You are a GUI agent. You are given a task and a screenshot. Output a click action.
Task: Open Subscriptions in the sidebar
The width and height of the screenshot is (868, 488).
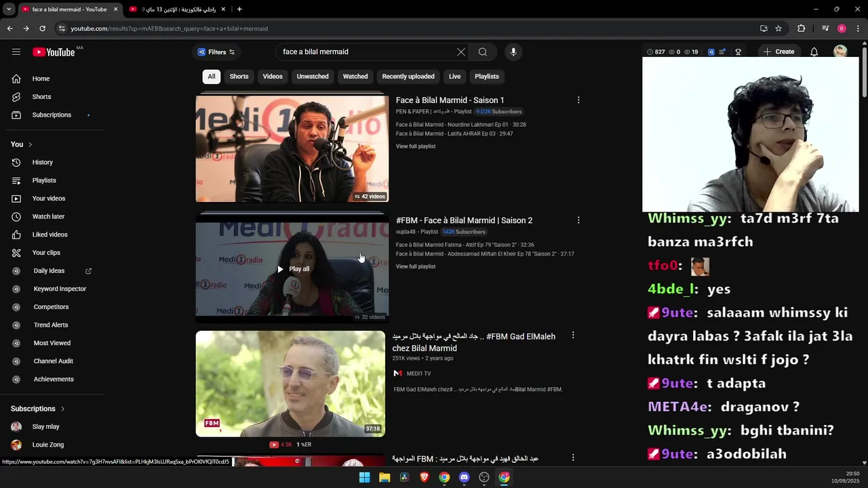[52, 115]
